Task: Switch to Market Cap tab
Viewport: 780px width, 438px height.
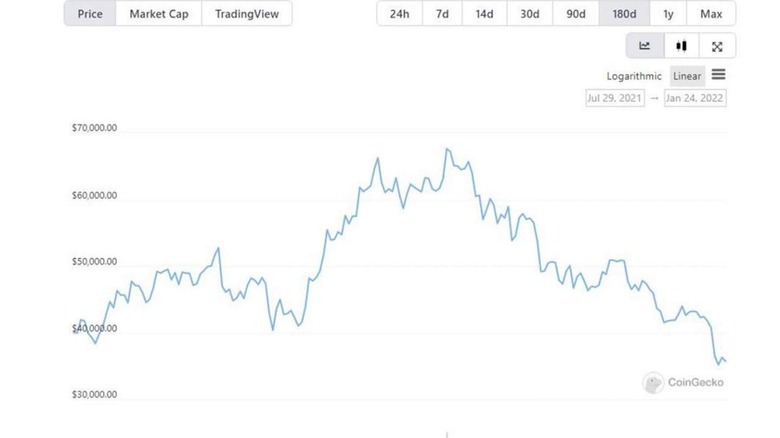Action: coord(159,14)
